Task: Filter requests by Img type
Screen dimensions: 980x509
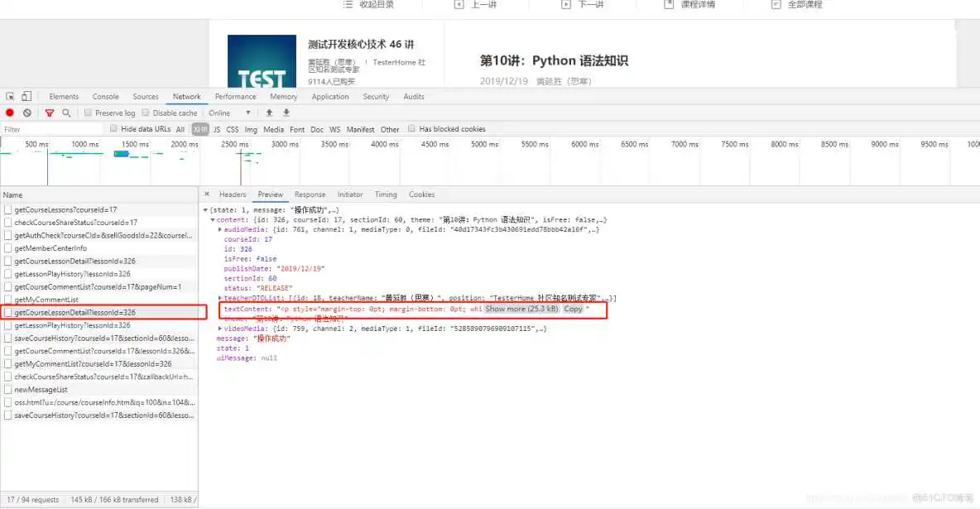Action: coord(251,129)
